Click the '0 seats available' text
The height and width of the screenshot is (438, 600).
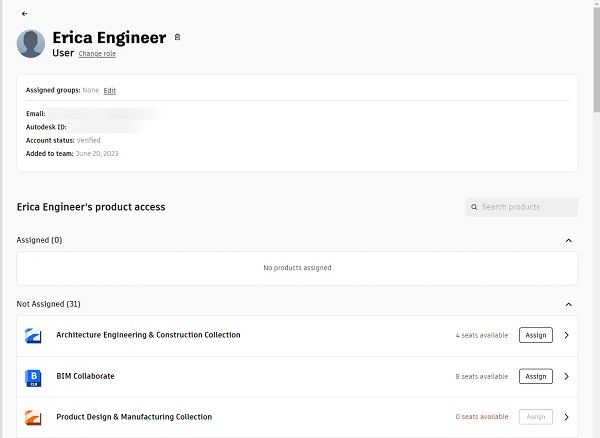point(482,417)
